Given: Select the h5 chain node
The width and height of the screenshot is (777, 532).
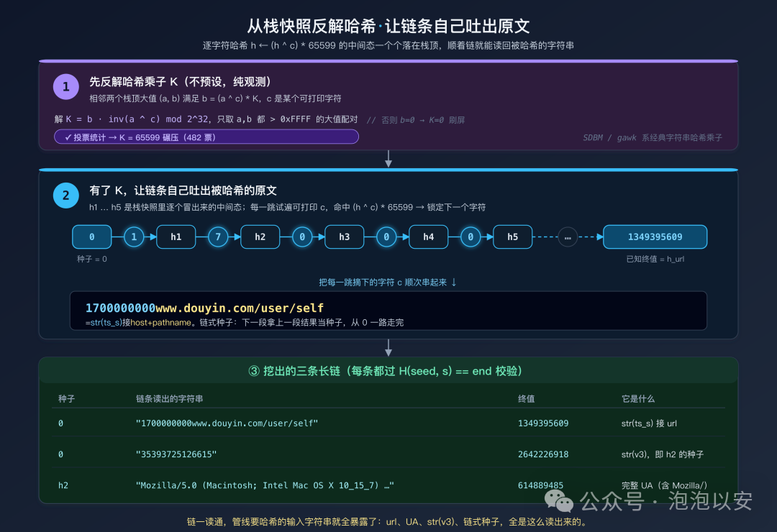Looking at the screenshot, I should (x=513, y=237).
